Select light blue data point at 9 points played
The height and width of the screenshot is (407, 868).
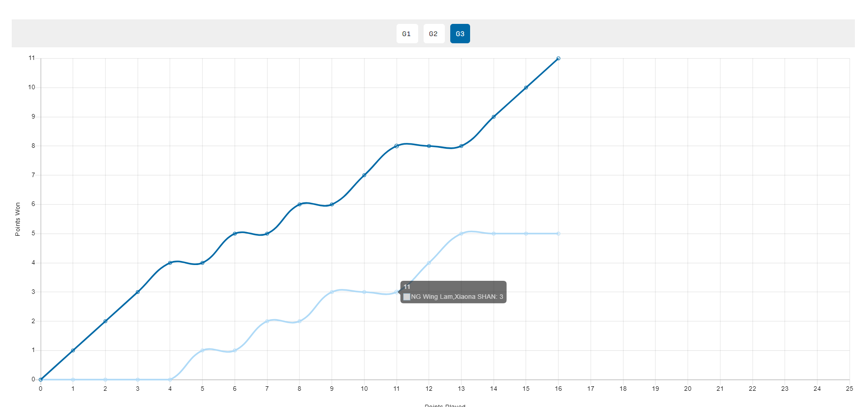332,292
